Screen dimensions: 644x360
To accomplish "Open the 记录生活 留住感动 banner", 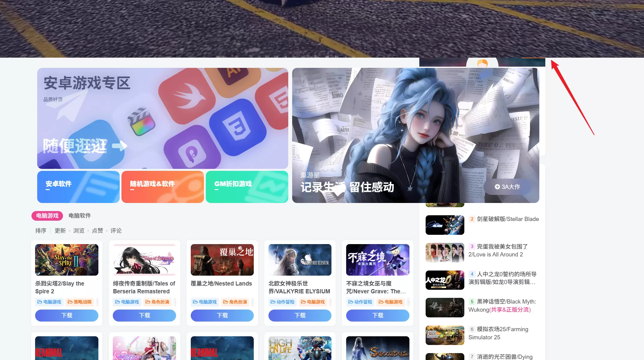I will (x=415, y=135).
